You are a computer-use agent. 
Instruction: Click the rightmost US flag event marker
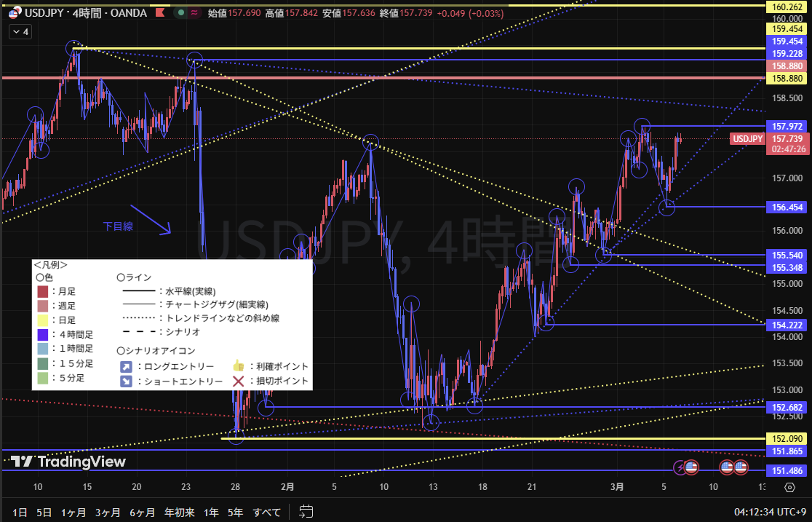pos(741,467)
